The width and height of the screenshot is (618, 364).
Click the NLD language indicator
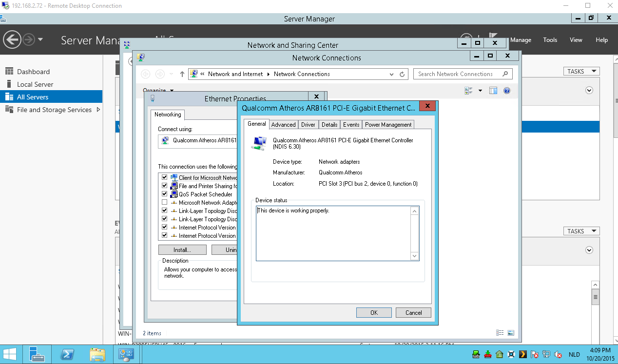pyautogui.click(x=574, y=355)
